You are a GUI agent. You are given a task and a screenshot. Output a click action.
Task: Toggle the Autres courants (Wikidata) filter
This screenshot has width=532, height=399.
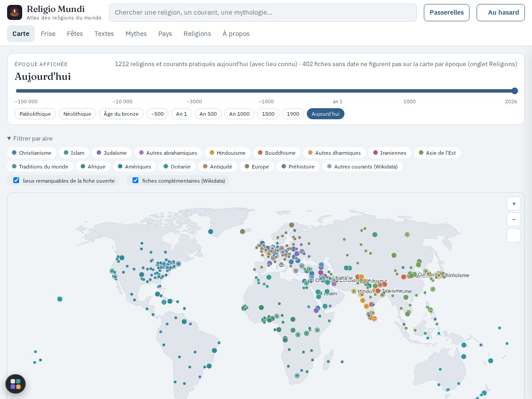click(x=362, y=167)
